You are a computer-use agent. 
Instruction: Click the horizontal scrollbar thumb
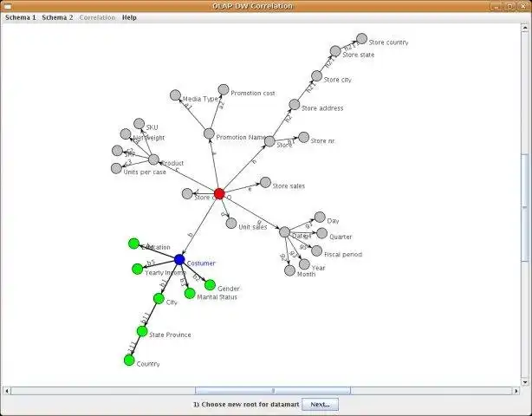(273, 391)
